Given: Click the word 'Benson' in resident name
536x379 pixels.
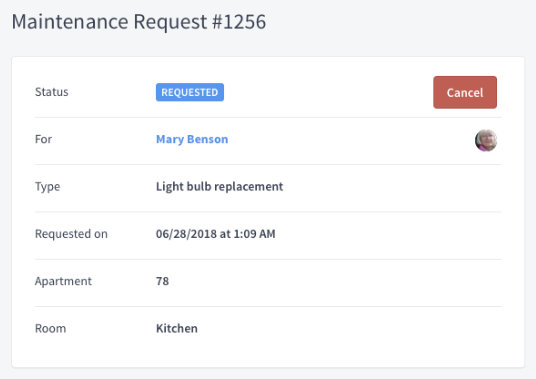Looking at the screenshot, I should coord(207,139).
